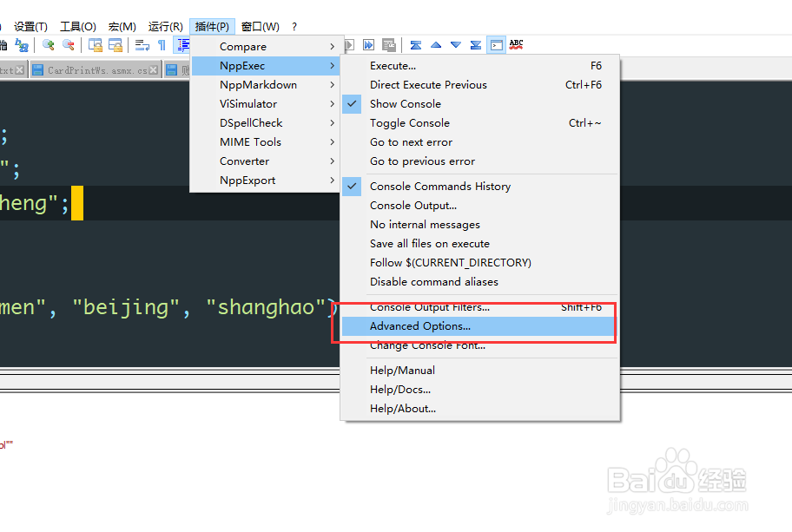Expand the NppExport submenu
Viewport: 792px width, 532px height.
pyautogui.click(x=250, y=180)
